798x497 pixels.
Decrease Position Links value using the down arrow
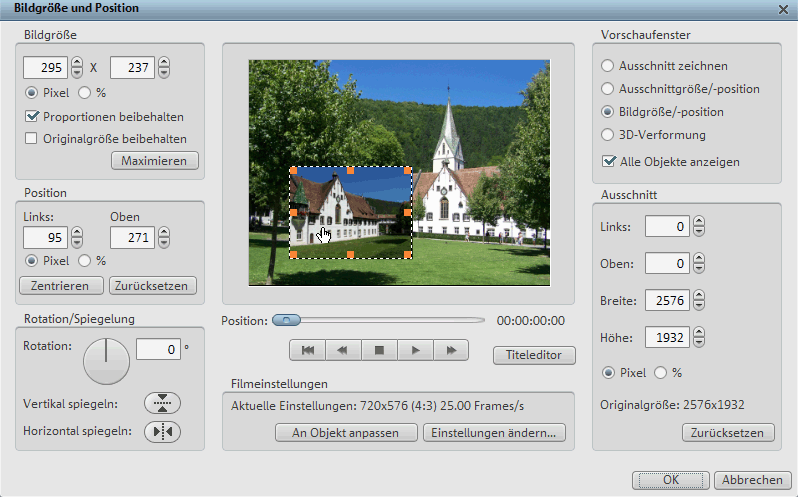pos(77,243)
